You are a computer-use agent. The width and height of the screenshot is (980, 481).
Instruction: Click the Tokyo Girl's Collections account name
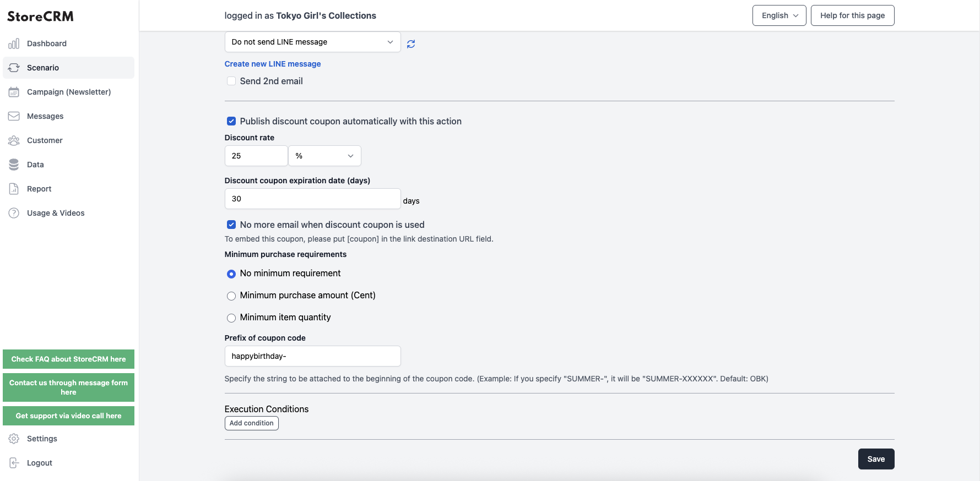326,15
